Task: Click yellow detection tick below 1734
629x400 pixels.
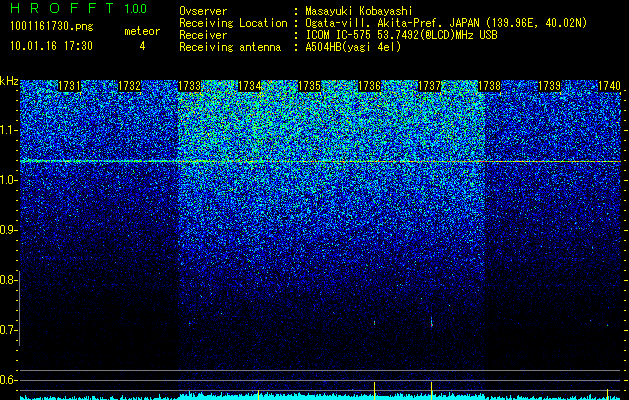Action: [x=258, y=394]
